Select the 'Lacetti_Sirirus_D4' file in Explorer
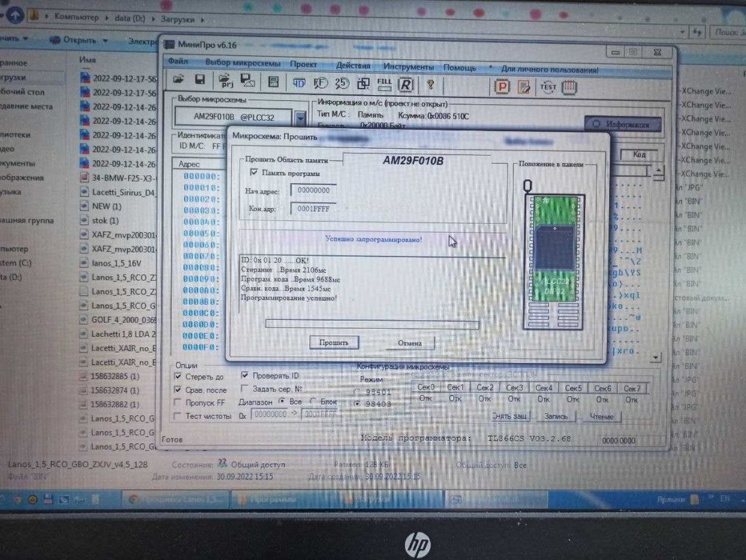Image resolution: width=746 pixels, height=560 pixels. (118, 192)
